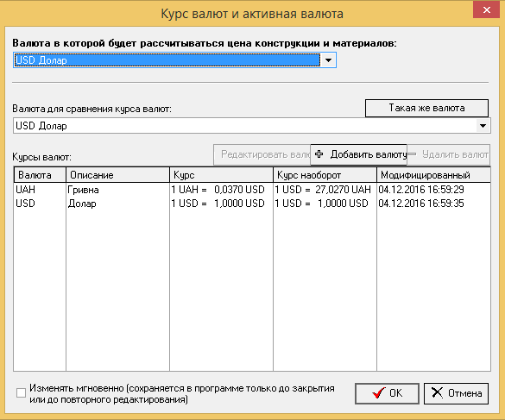Expand the comparison currency dropdown arrow

click(x=483, y=126)
